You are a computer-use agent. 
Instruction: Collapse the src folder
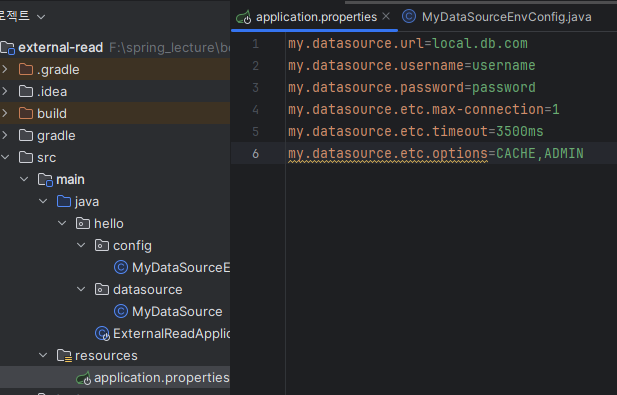(5, 157)
